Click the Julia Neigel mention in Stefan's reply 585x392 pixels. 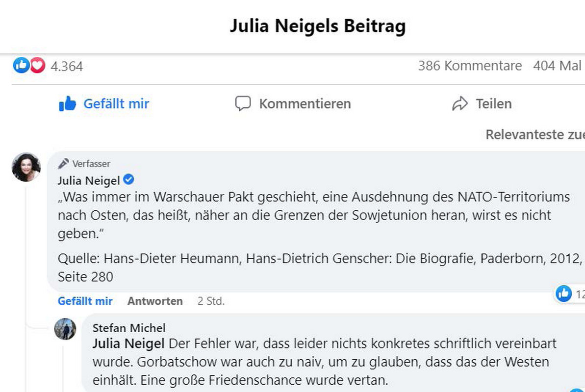click(x=128, y=343)
